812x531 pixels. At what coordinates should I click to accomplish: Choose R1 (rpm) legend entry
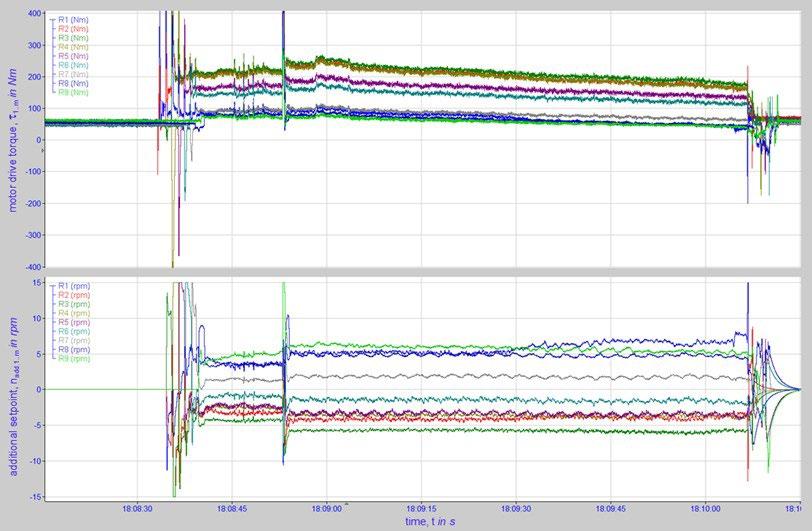(74, 286)
